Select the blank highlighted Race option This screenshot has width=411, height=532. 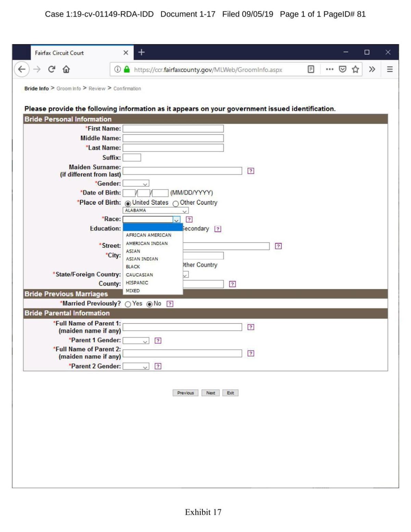click(x=153, y=227)
